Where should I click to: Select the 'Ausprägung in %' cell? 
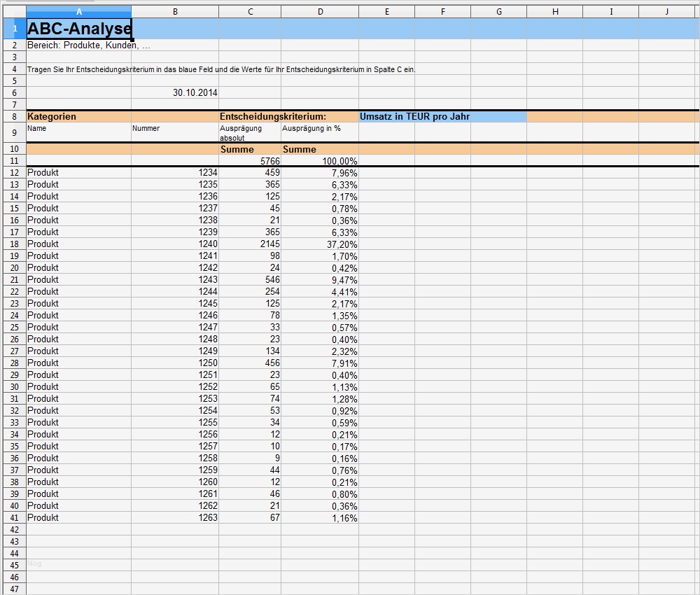[320, 132]
